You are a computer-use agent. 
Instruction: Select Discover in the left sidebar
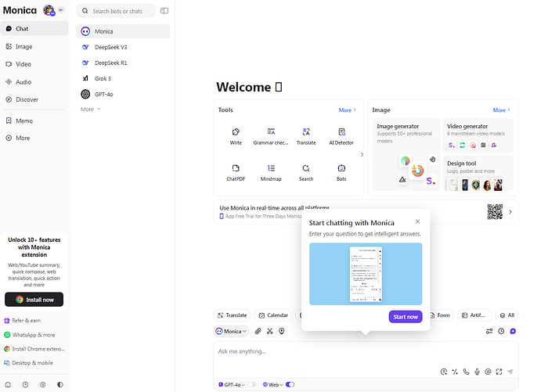[x=34, y=99]
